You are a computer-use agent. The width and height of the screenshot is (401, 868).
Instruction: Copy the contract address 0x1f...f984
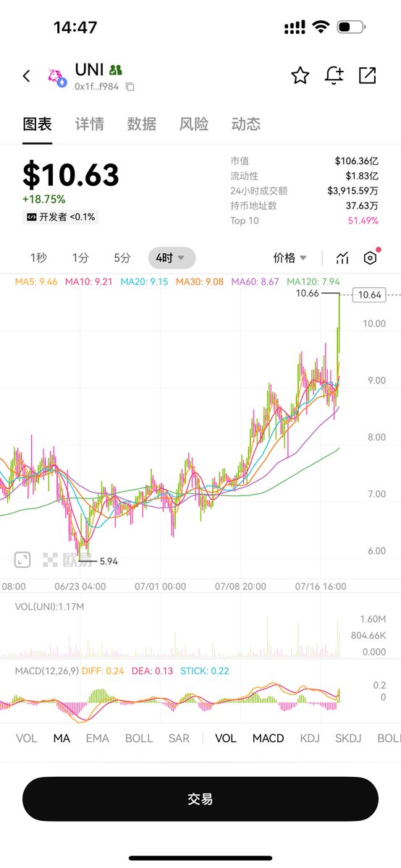(x=130, y=87)
